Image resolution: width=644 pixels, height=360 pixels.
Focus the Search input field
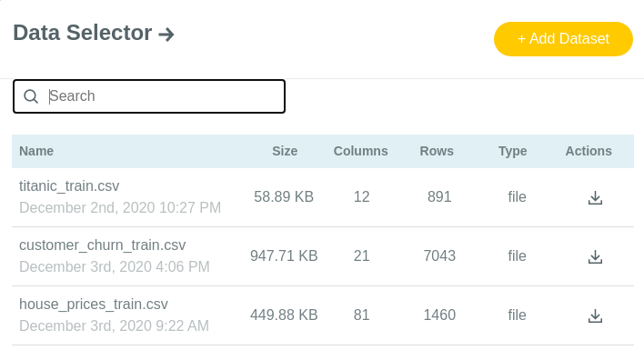coord(165,96)
